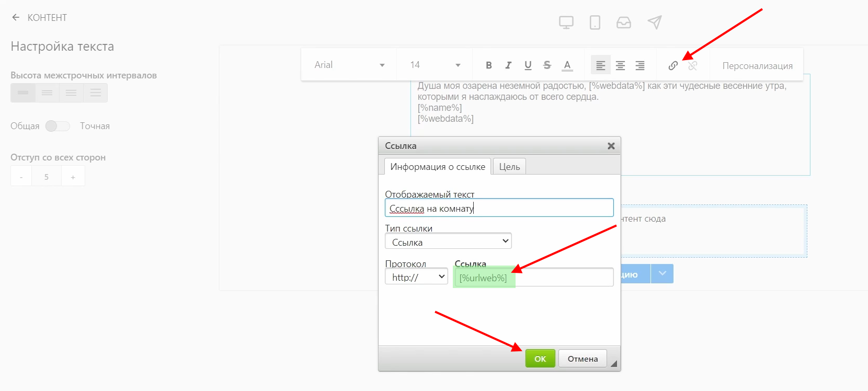This screenshot has width=868, height=391.
Task: Center-align the text
Action: pyautogui.click(x=620, y=65)
